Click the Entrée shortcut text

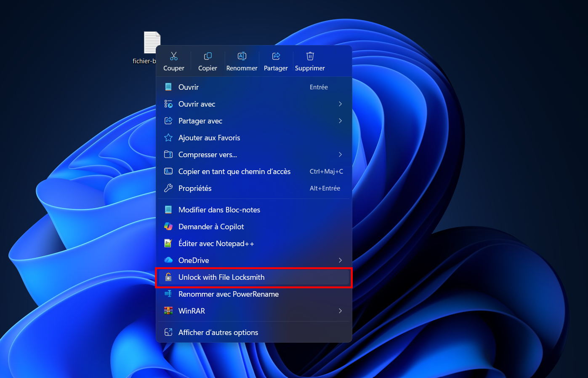[319, 87]
